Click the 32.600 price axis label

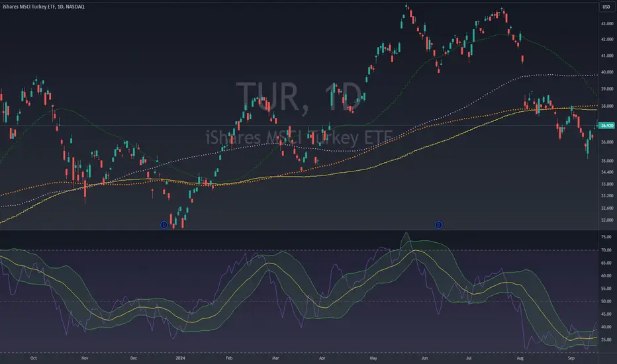tap(607, 208)
